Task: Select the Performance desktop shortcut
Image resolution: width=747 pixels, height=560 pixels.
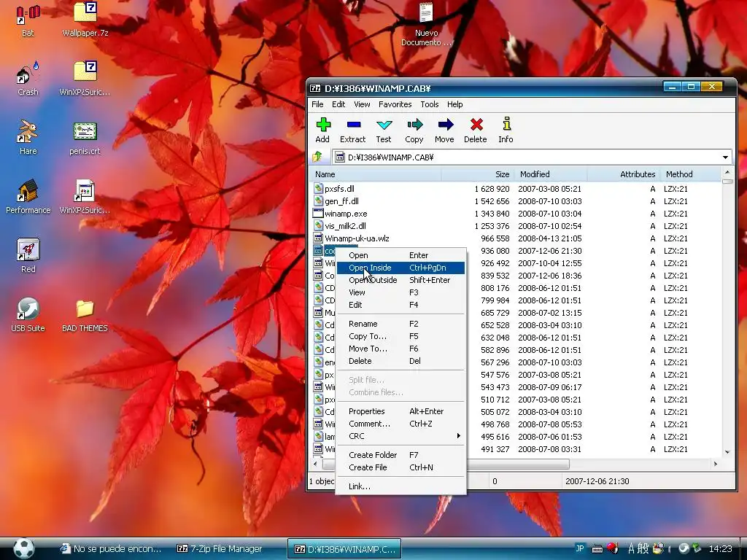Action: click(x=28, y=197)
